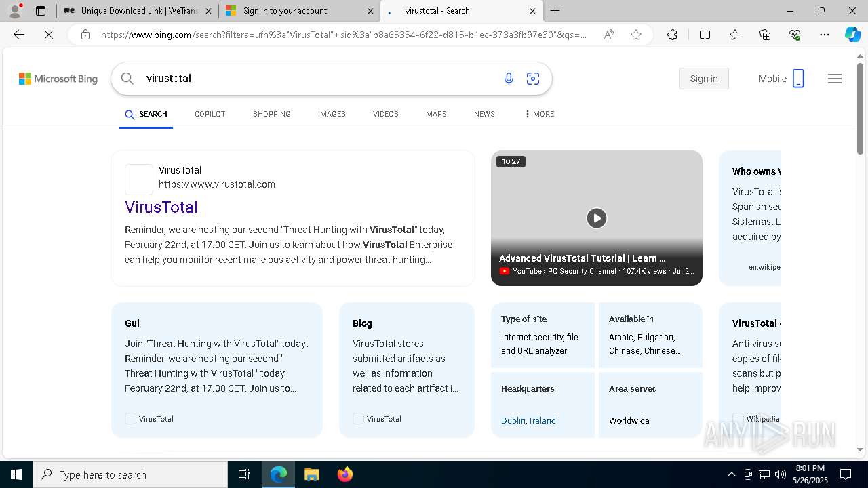Viewport: 868px width, 488px height.
Task: Open the VirusTotal result title link
Action: tap(161, 207)
